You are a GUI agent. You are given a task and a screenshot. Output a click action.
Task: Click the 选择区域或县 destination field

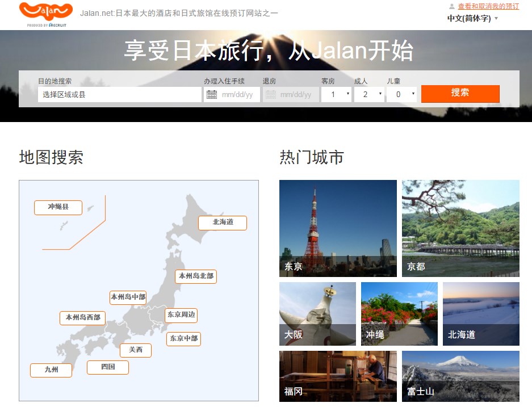[120, 95]
